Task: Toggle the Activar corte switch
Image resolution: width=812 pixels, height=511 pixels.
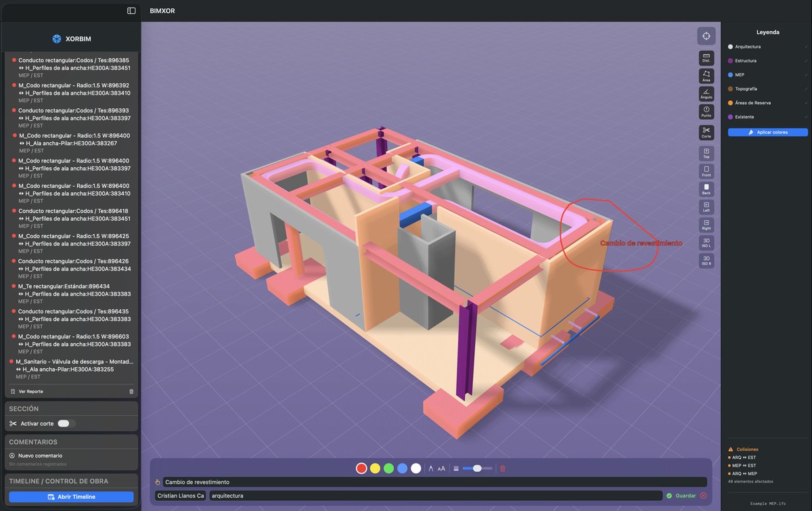Action: coord(65,423)
